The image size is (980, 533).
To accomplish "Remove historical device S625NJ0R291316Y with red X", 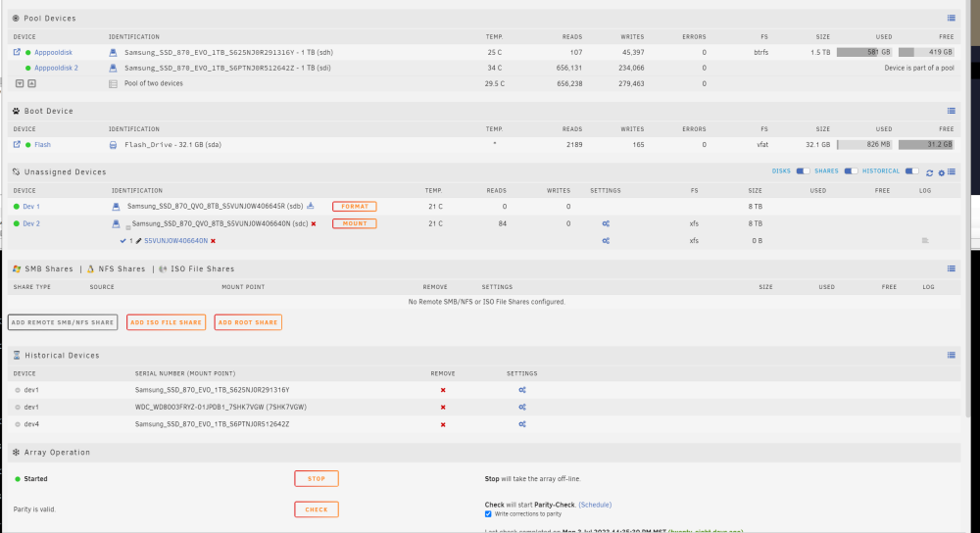I will [x=443, y=390].
